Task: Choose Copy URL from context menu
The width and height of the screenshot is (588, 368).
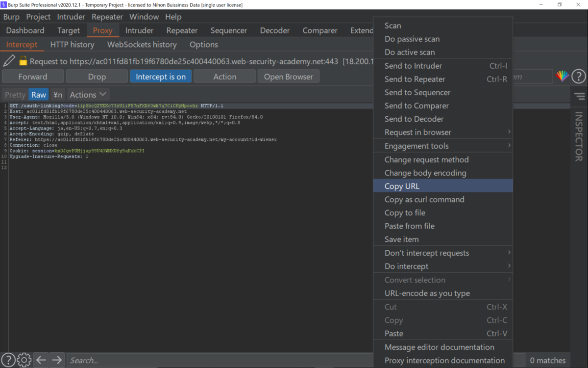Action: [443, 186]
